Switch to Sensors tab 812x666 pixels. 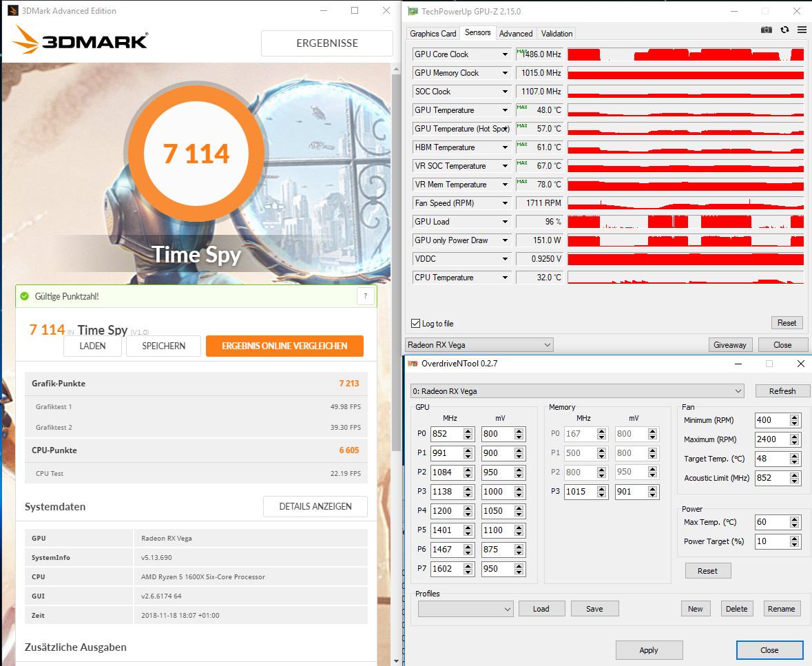(x=477, y=32)
